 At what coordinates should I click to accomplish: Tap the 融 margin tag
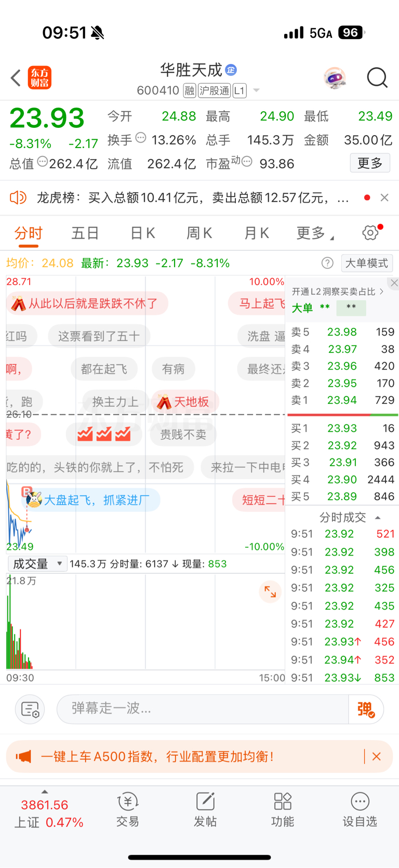tap(190, 90)
